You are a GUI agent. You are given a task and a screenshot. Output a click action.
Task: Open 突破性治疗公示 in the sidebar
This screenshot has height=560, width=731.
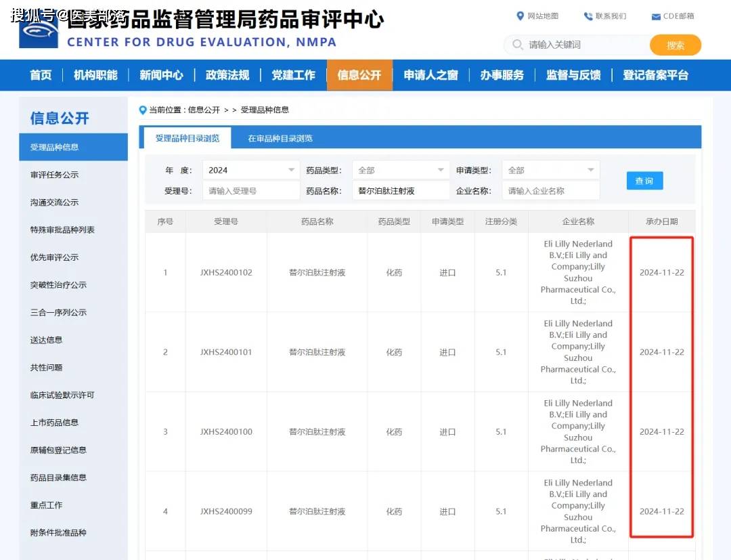[x=58, y=285]
